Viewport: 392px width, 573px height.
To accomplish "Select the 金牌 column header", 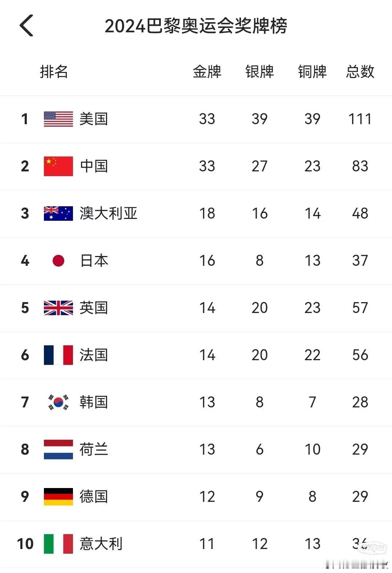I will 207,72.
